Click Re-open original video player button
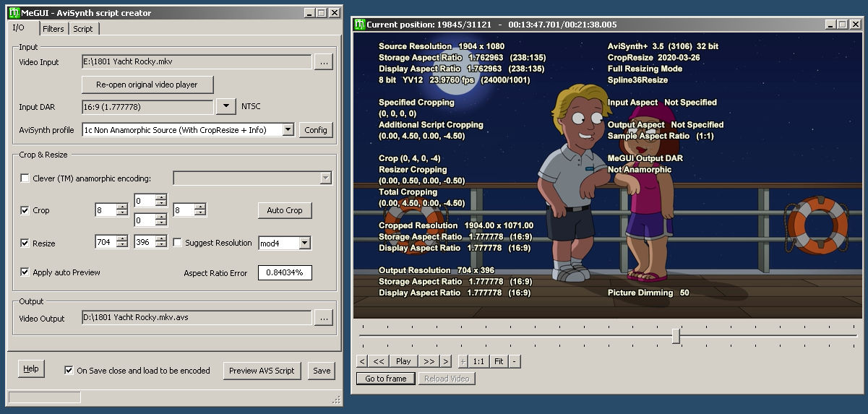 [147, 85]
